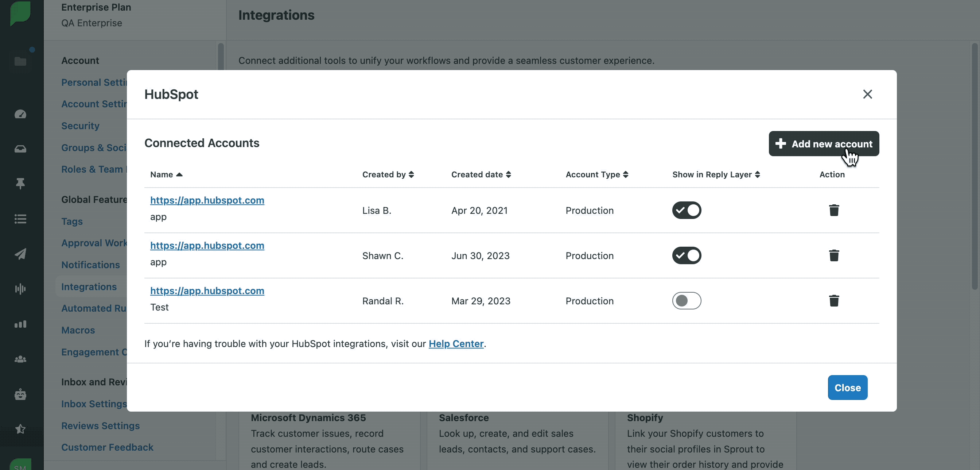The width and height of the screenshot is (980, 470).
Task: Sort table by Name column
Action: coord(166,174)
